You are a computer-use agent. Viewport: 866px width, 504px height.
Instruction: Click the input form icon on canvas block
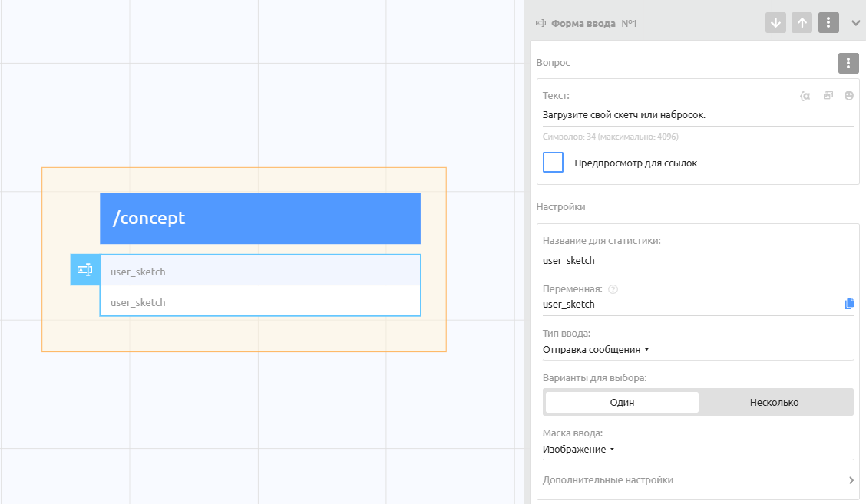click(x=85, y=270)
